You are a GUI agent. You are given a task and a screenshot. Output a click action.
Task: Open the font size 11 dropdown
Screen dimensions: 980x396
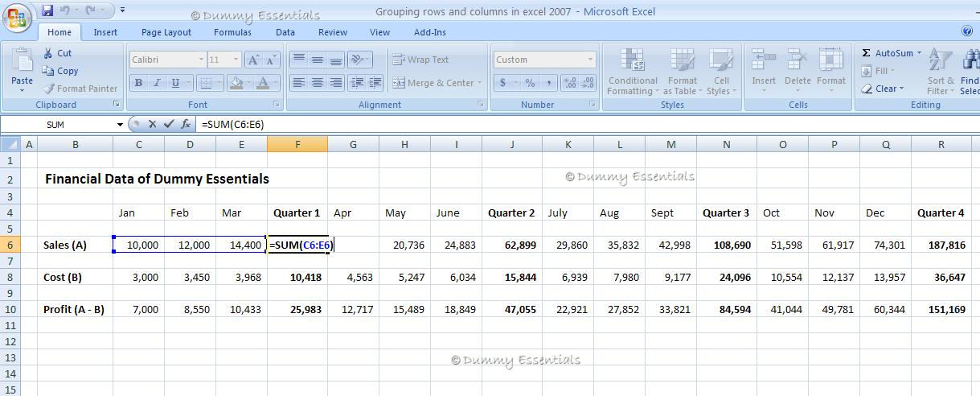click(x=236, y=60)
